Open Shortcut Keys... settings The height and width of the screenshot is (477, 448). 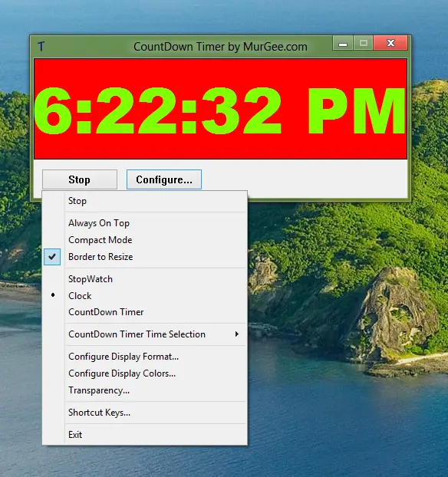point(144,413)
